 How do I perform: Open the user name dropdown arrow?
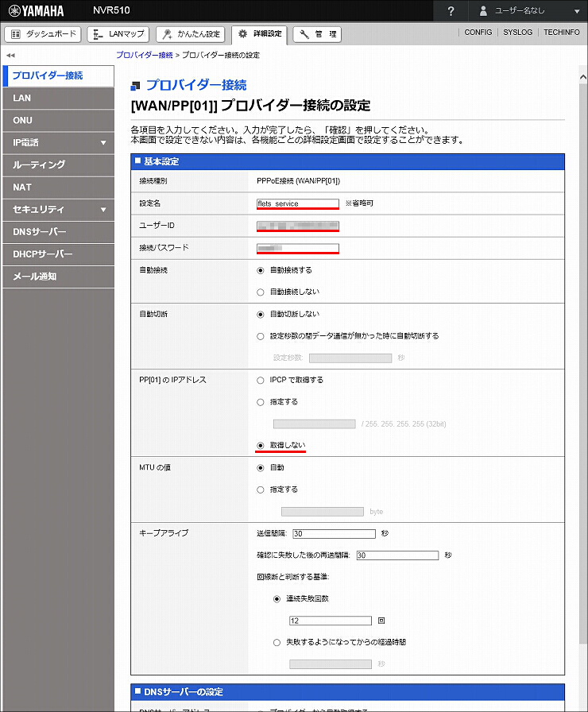(x=577, y=11)
